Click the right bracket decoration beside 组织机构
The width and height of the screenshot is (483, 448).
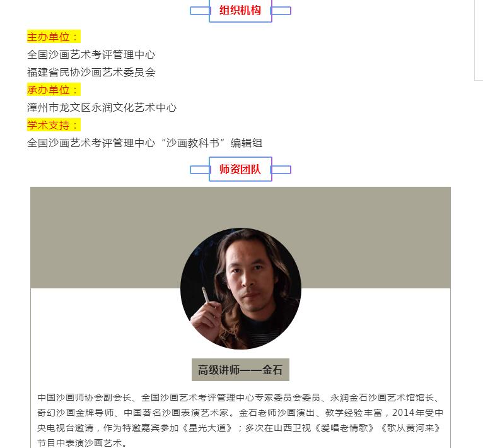pyautogui.click(x=281, y=11)
